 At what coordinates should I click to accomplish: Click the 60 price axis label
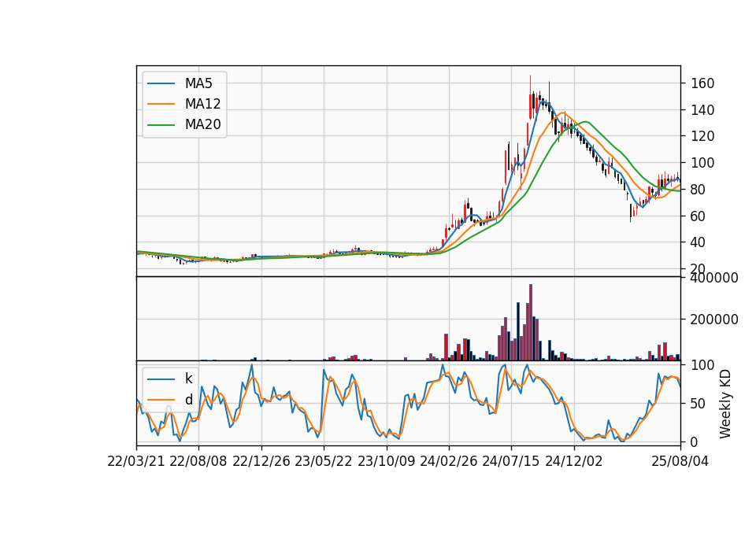[x=699, y=216]
